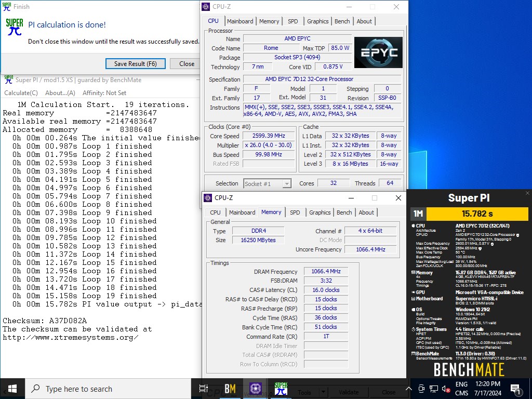Click Save Result (F6) button

136,64
